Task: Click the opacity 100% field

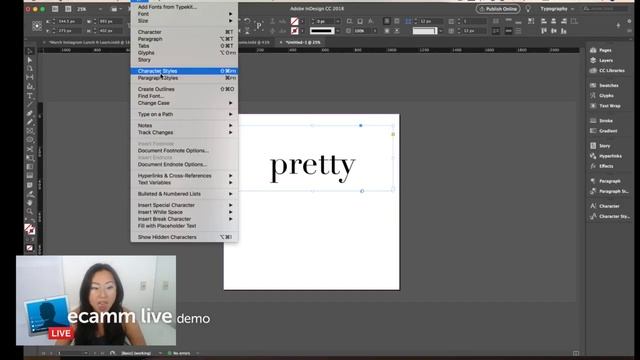Action: [364, 31]
